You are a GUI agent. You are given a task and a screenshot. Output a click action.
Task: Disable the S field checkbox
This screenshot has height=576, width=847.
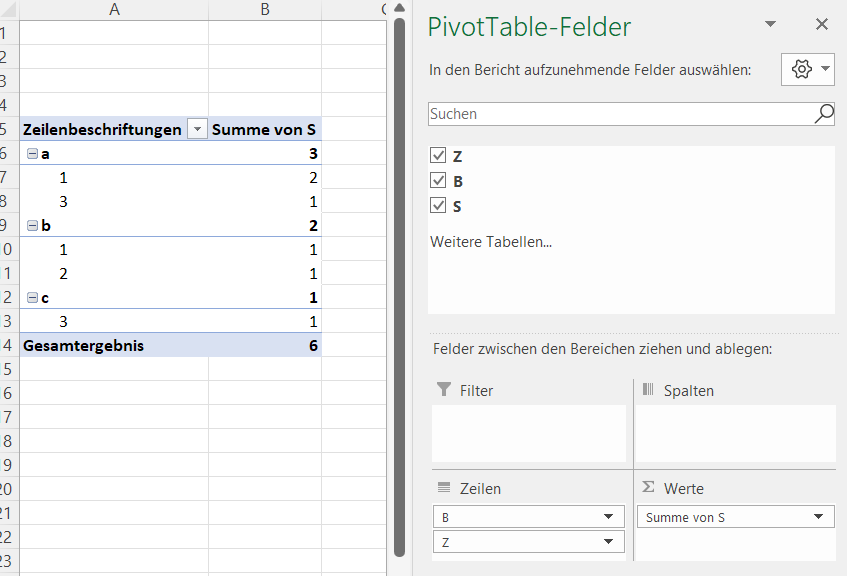coord(437,206)
